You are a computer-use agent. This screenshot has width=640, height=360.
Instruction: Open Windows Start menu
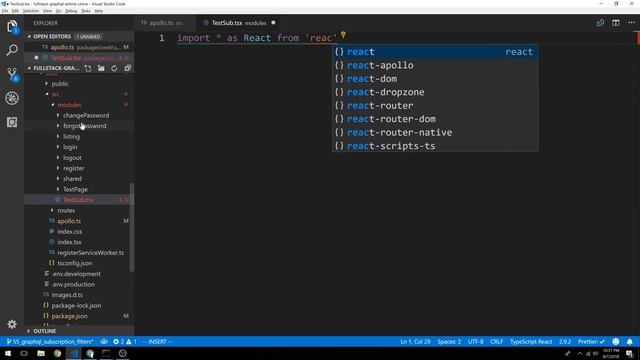coord(8,353)
